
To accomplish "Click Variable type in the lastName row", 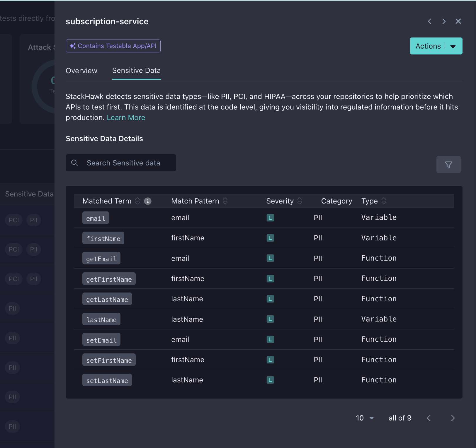I will (x=379, y=319).
